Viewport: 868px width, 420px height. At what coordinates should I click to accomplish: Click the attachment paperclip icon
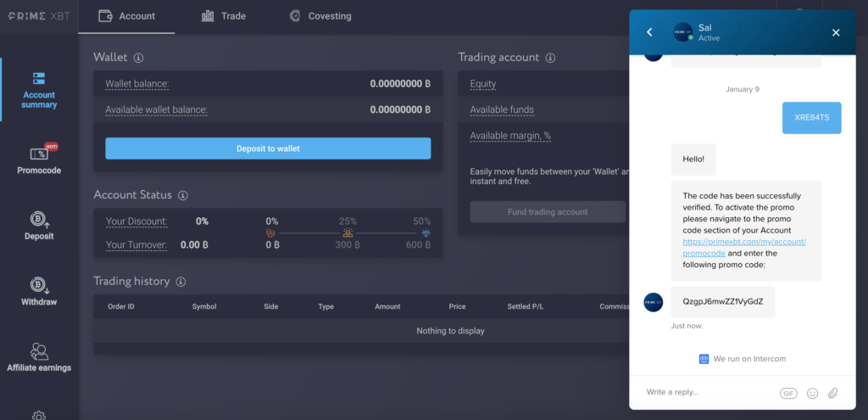833,394
